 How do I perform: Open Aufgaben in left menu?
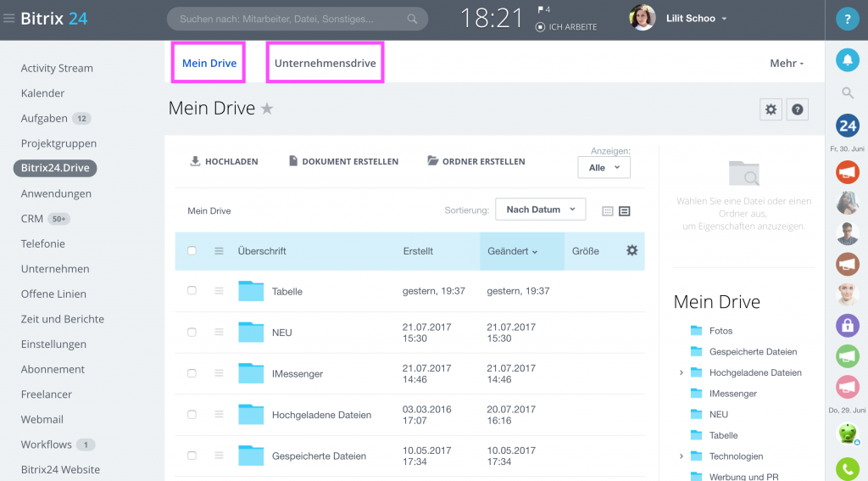pos(44,118)
